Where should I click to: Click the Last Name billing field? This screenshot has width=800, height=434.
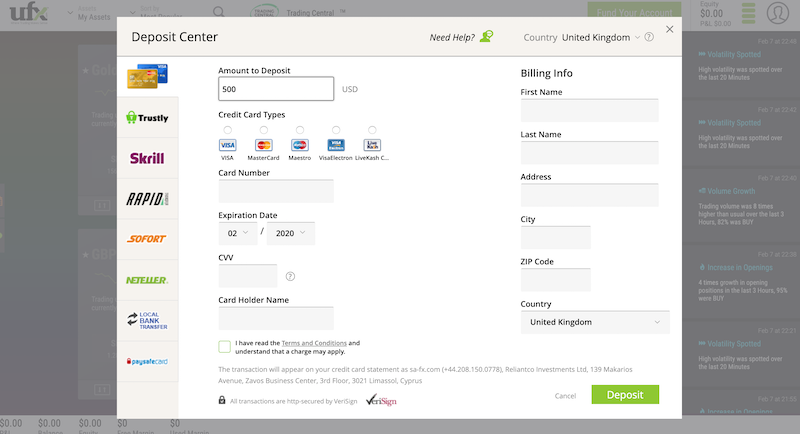[x=589, y=152]
